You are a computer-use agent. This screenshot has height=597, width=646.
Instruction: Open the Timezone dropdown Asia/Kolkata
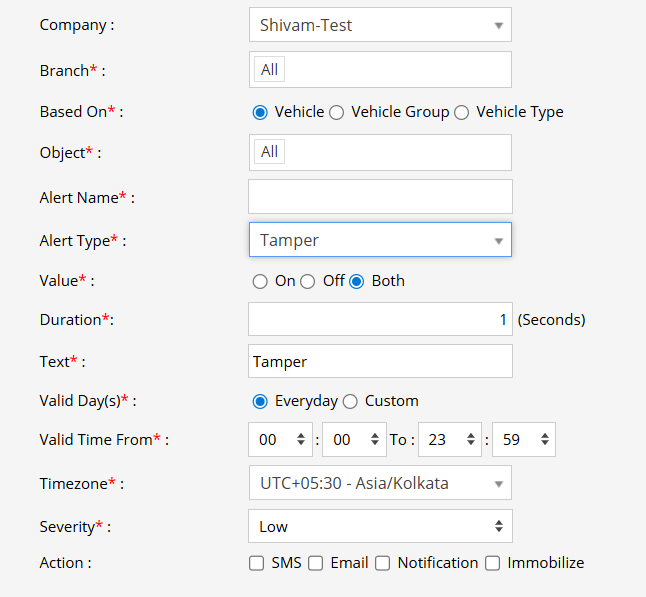point(379,483)
